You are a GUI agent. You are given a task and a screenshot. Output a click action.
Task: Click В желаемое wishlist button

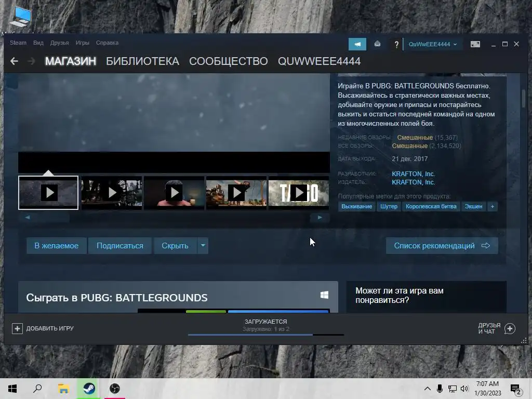[x=56, y=245]
